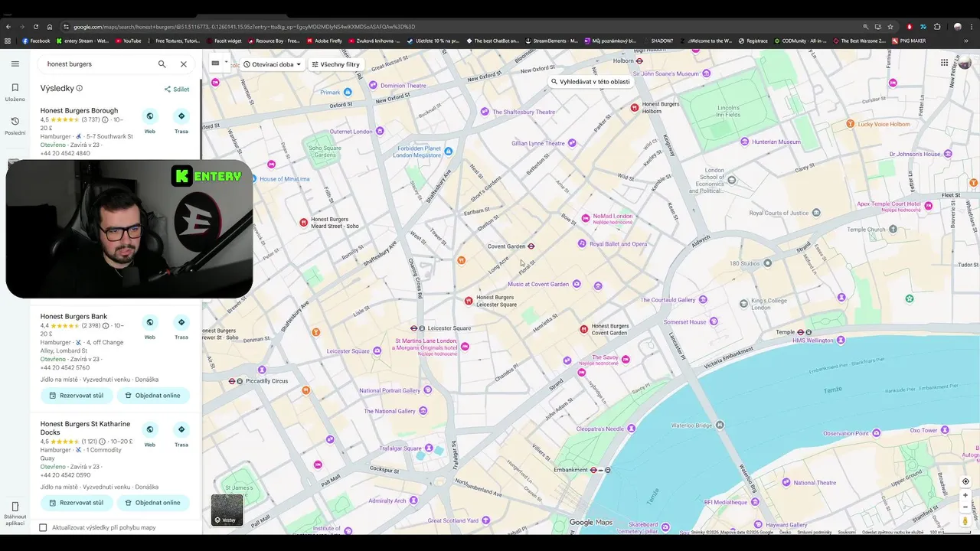Screen dimensions: 980x551
Task: Click the small filter chip left of Otevírací doba
Action: coord(220,64)
